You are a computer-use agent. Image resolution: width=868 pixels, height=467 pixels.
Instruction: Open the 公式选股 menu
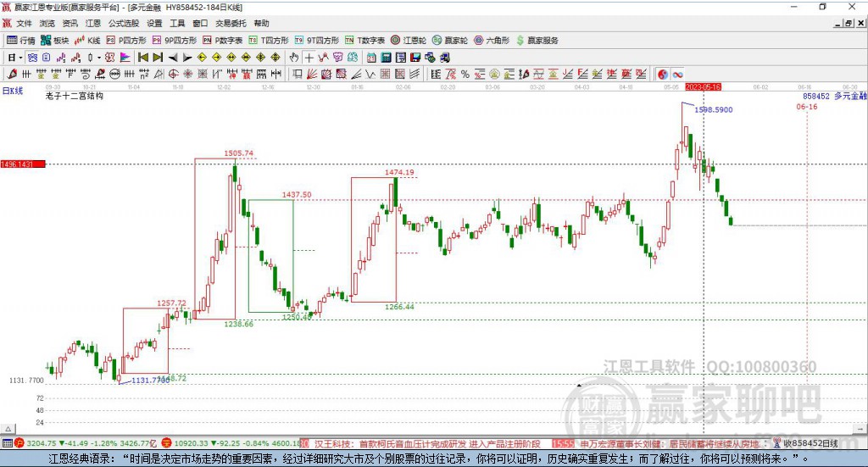pos(124,23)
